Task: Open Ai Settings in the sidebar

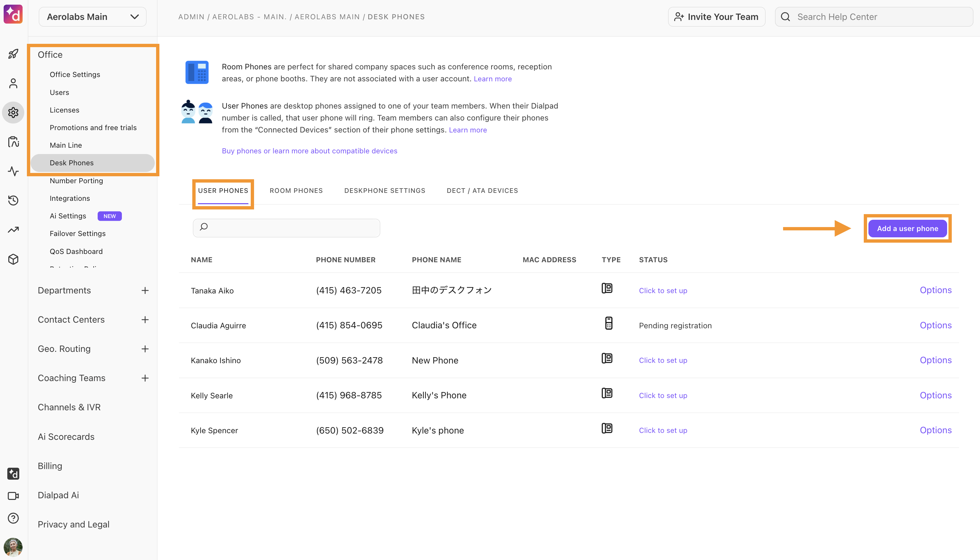Action: coord(68,216)
